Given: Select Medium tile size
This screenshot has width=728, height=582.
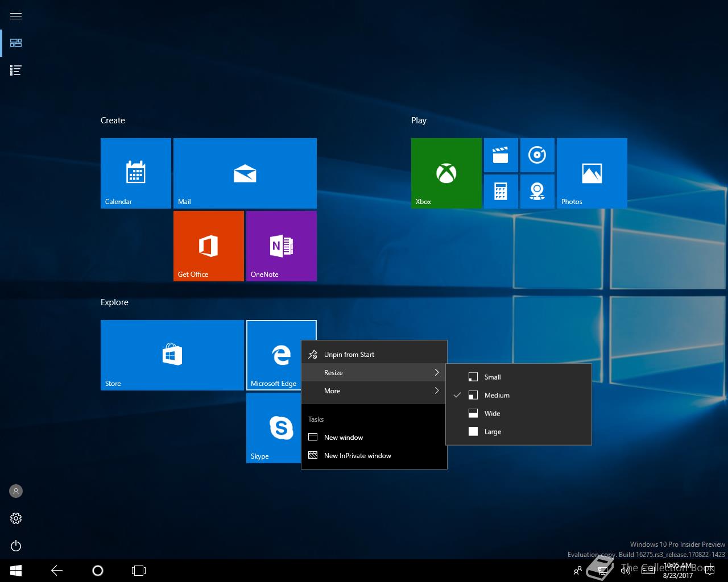Looking at the screenshot, I should 519,395.
